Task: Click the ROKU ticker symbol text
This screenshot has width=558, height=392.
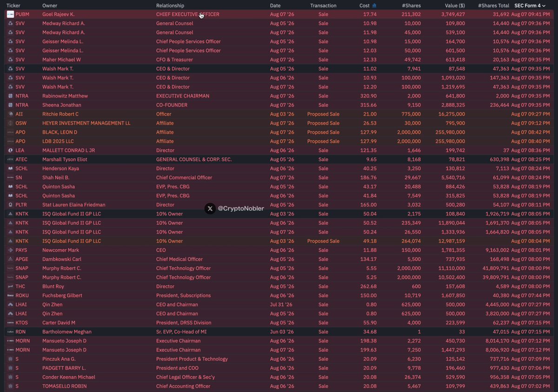Action: [23, 295]
